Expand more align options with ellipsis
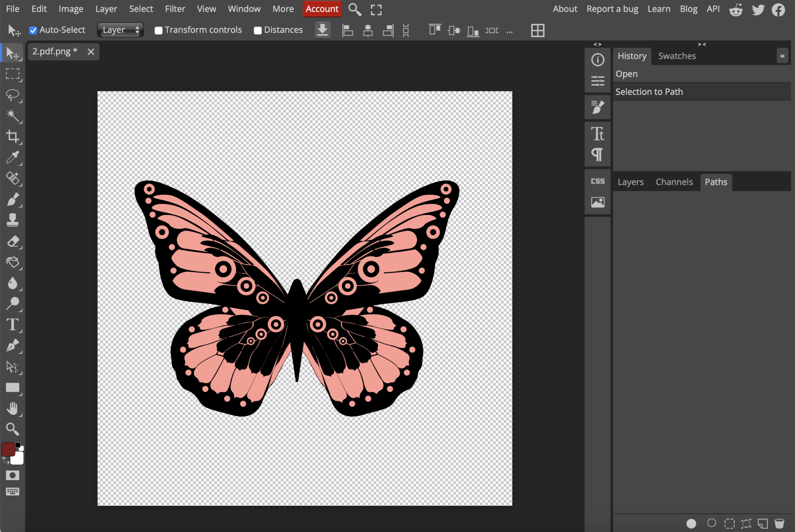Image resolution: width=795 pixels, height=532 pixels. click(509, 31)
